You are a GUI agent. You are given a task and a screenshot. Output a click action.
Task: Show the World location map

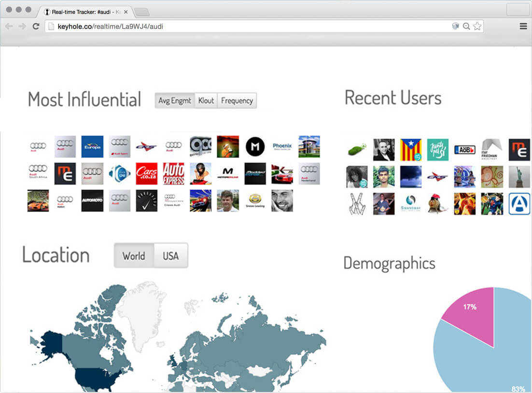(134, 255)
